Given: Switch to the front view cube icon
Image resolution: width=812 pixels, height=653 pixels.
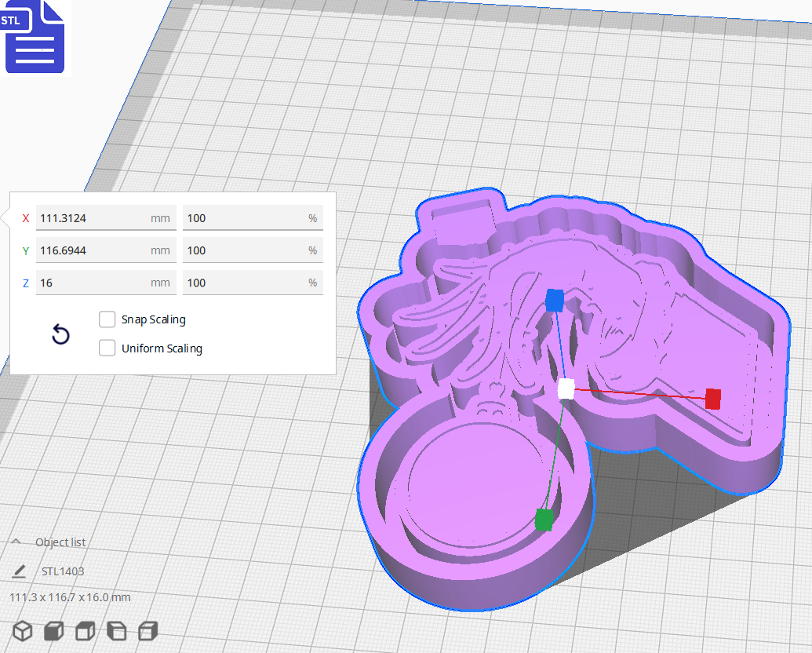Looking at the screenshot, I should point(53,630).
